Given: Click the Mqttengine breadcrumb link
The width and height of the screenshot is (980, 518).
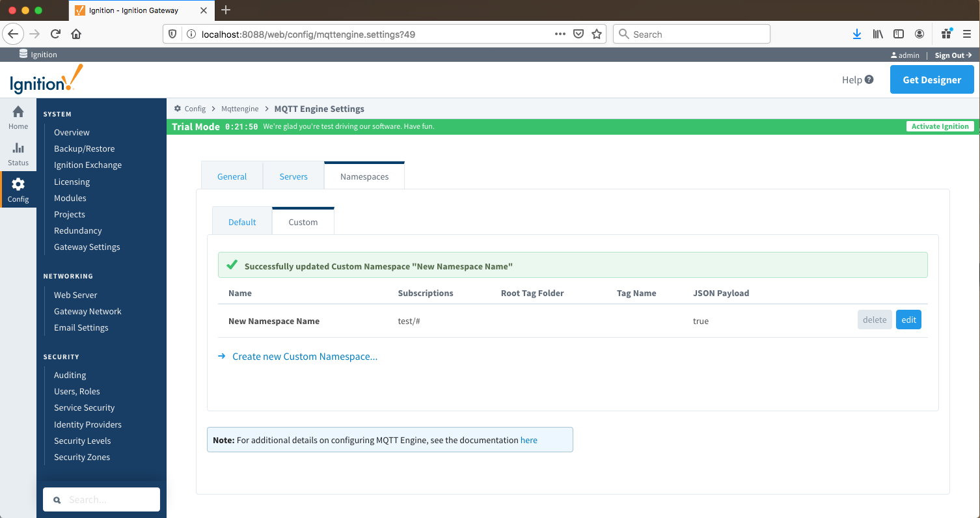Looking at the screenshot, I should (240, 109).
